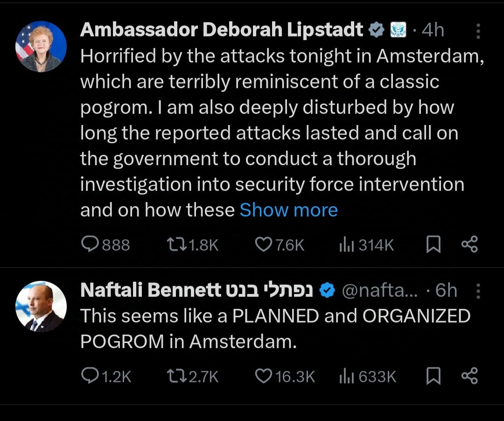Open Deborah Lipstadt's profile picture
The width and height of the screenshot is (504, 421).
41,47
